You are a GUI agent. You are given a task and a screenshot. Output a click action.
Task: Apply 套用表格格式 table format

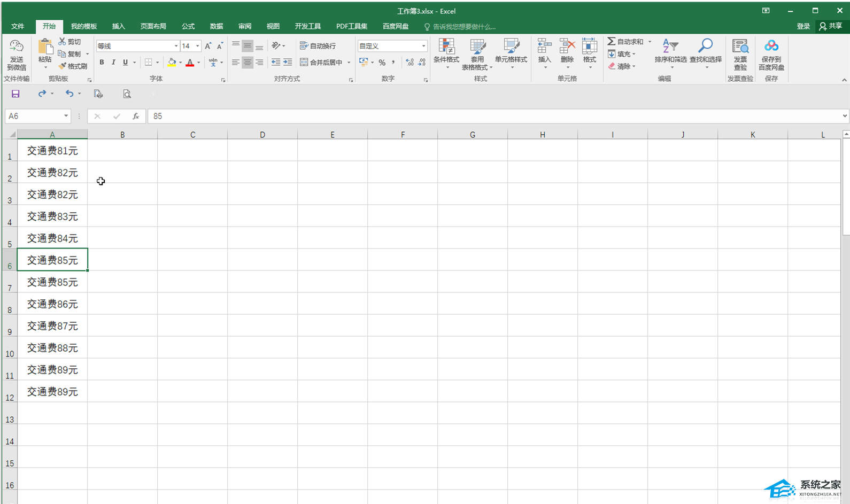click(477, 53)
